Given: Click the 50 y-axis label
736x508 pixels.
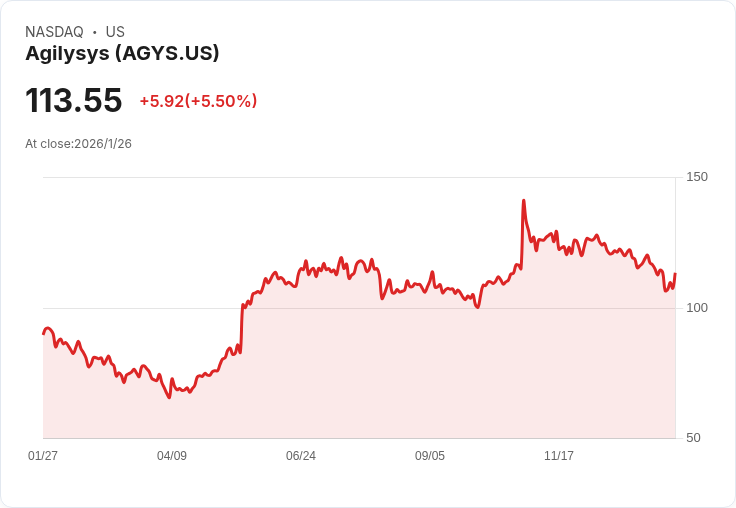Looking at the screenshot, I should click(x=693, y=438).
